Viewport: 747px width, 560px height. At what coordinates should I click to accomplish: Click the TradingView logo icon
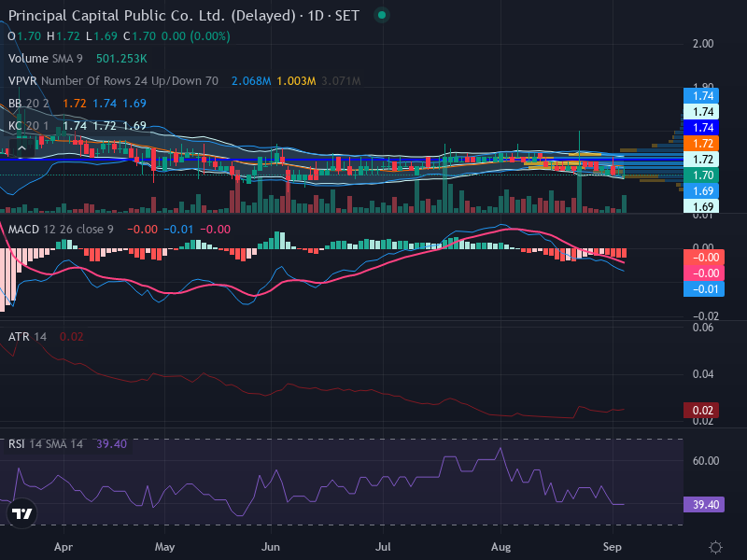21,513
